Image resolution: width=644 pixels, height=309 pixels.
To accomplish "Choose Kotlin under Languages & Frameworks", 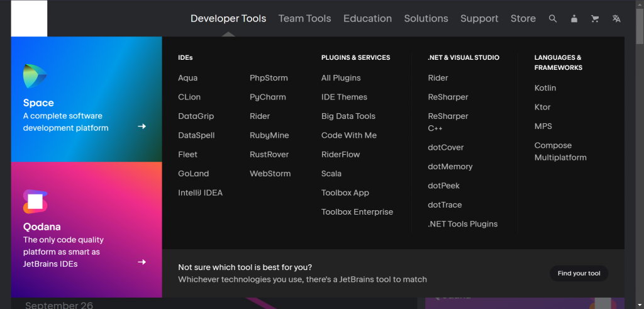I will (545, 88).
